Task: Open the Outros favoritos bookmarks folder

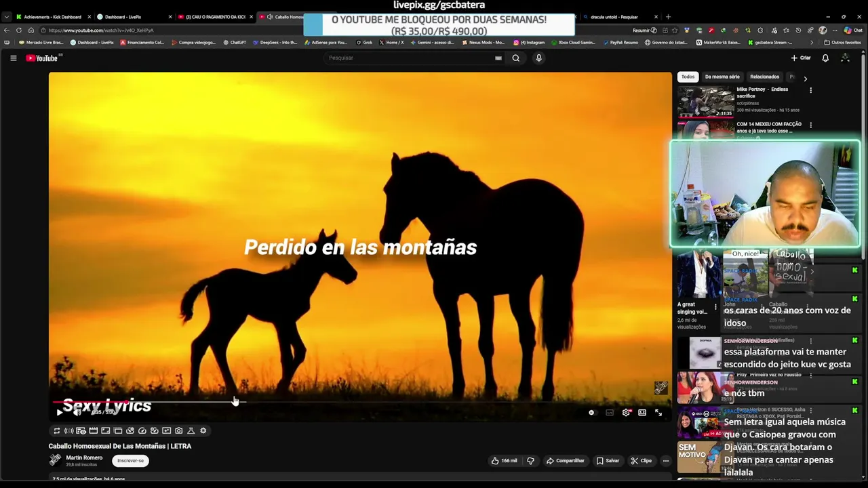Action: coord(842,43)
